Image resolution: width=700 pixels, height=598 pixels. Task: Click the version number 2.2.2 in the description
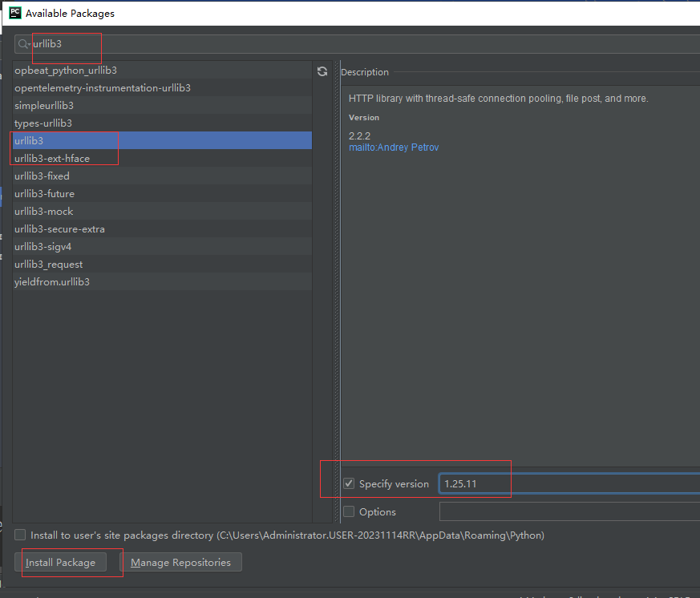click(x=359, y=135)
